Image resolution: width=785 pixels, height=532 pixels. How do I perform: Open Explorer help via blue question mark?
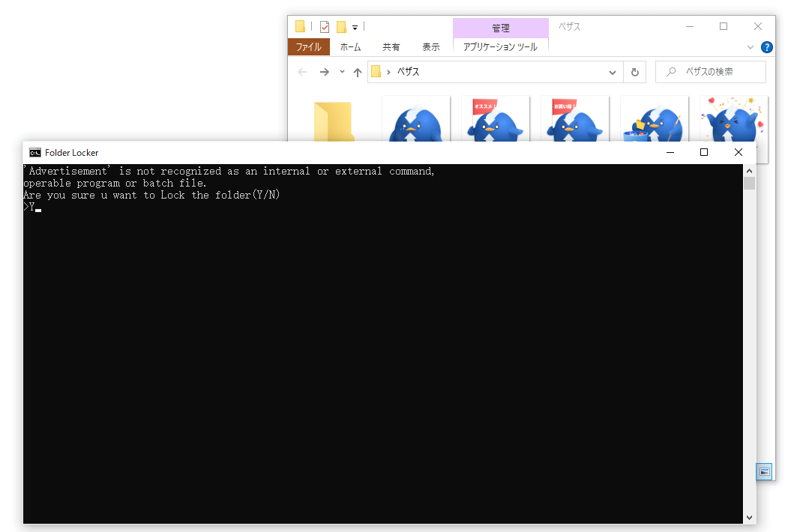(x=766, y=46)
